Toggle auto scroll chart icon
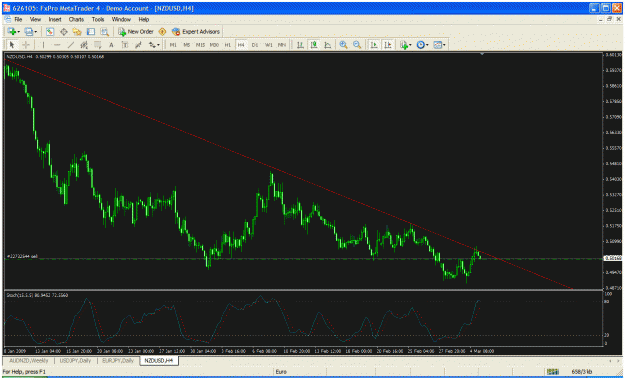 click(374, 45)
